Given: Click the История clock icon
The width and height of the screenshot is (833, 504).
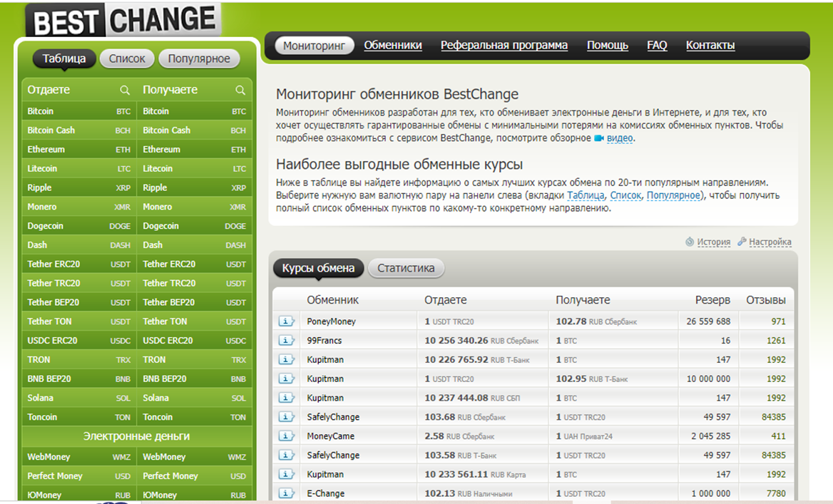Looking at the screenshot, I should (x=690, y=242).
